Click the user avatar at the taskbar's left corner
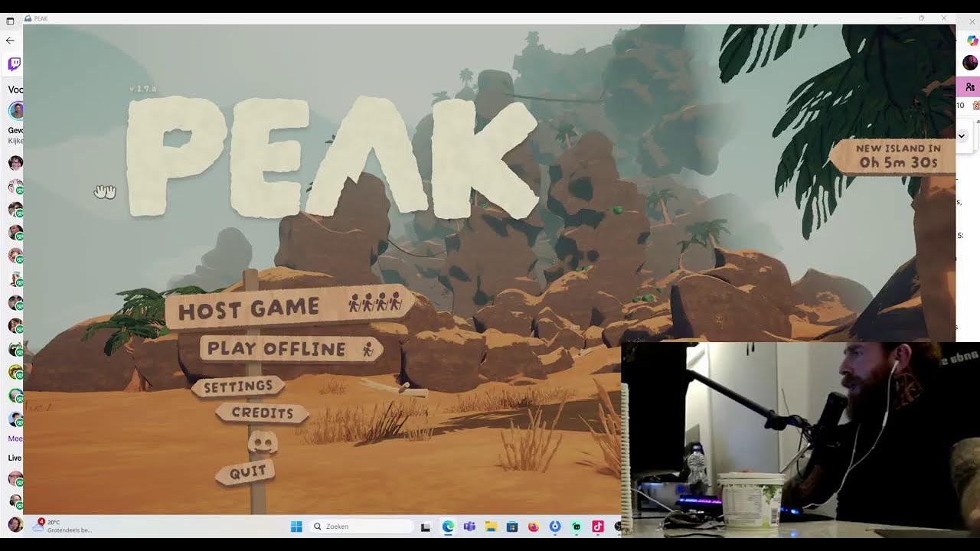Screen dimensions: 980x551 click(x=15, y=524)
